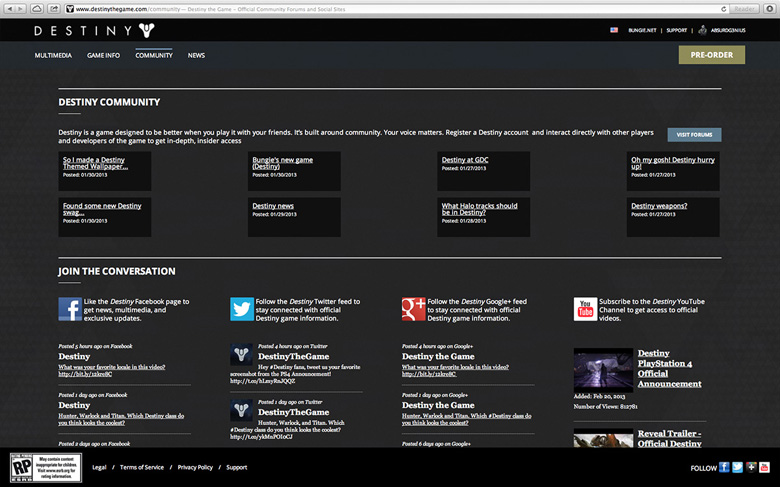Click the Visit Forums button
Viewport: 780px width, 487px height.
pos(694,134)
